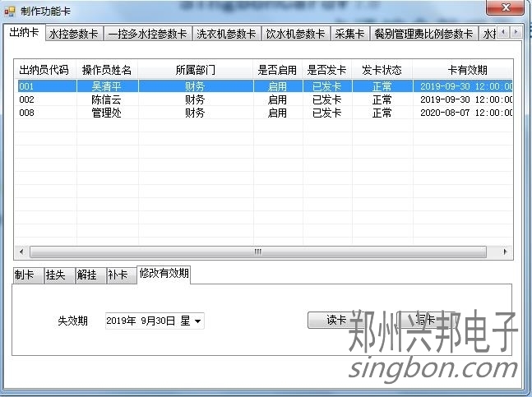Open the 一控多水控参数卡 tab

(x=148, y=35)
